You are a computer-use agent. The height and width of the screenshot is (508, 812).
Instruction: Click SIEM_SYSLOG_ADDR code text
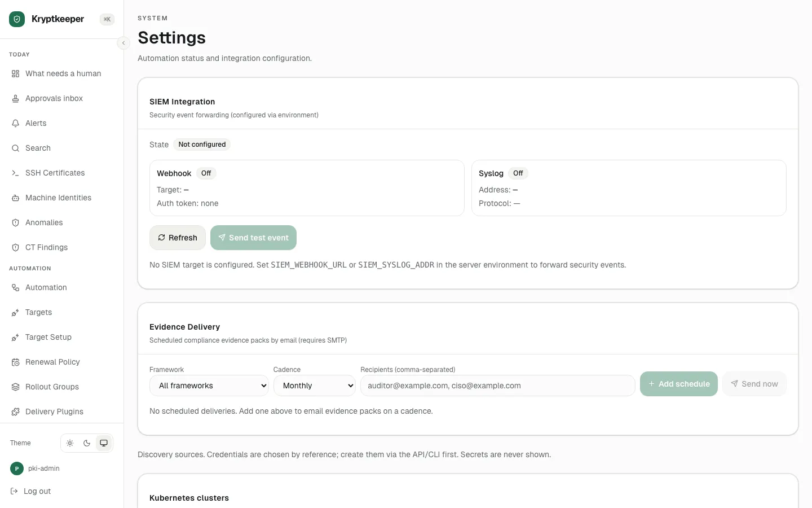[x=396, y=265]
